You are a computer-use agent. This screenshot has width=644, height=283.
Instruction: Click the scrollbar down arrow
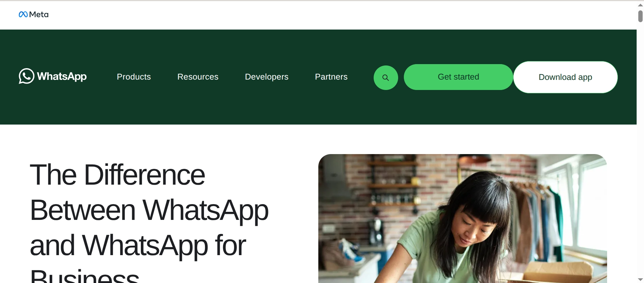pyautogui.click(x=640, y=279)
